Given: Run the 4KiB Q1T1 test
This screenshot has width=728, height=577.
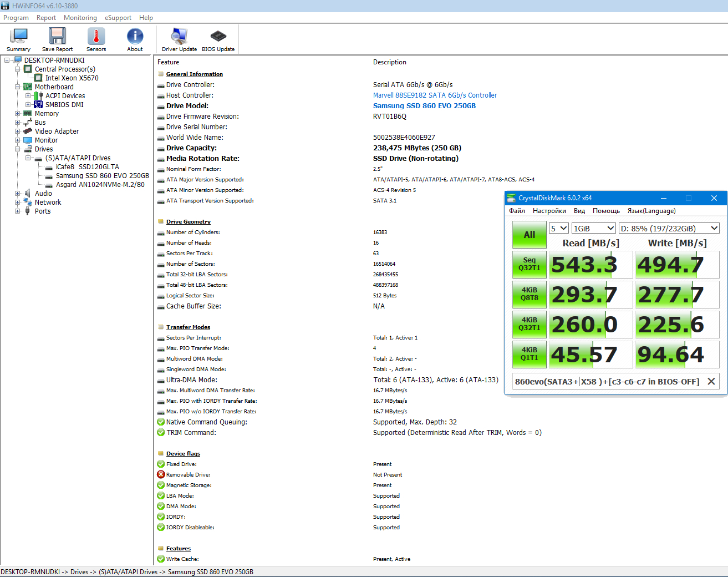Looking at the screenshot, I should (x=530, y=354).
